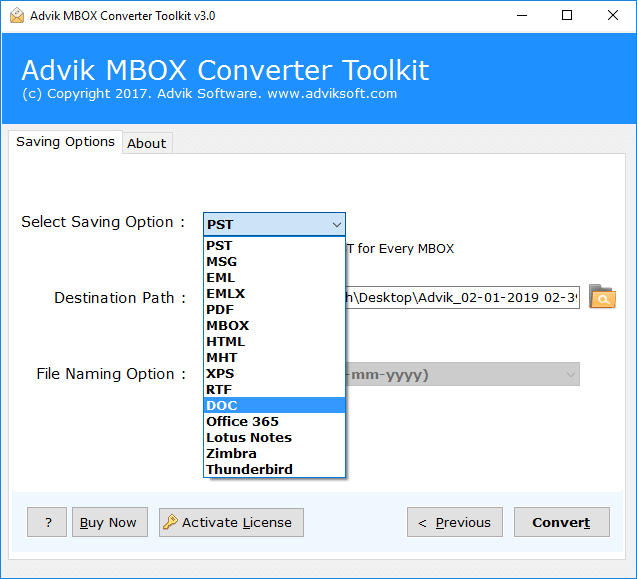Collapse the Select Saving Option dropdown arrow
The width and height of the screenshot is (637, 579).
tap(336, 224)
